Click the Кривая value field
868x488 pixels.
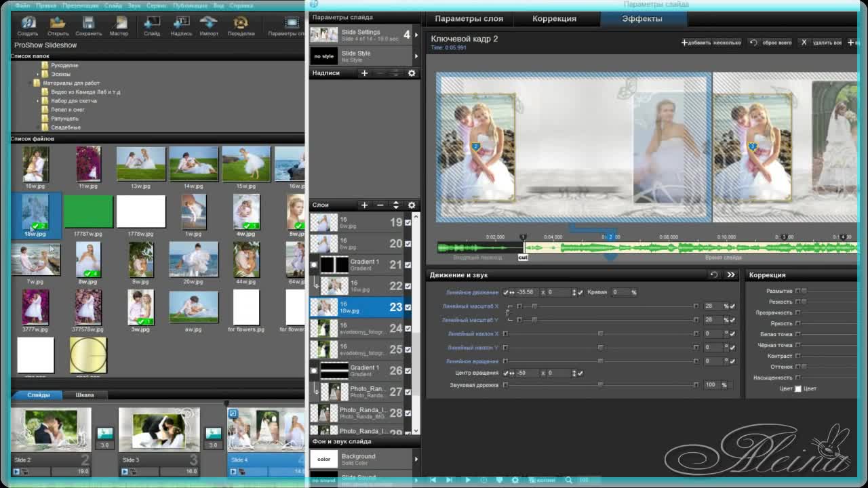[x=619, y=292]
